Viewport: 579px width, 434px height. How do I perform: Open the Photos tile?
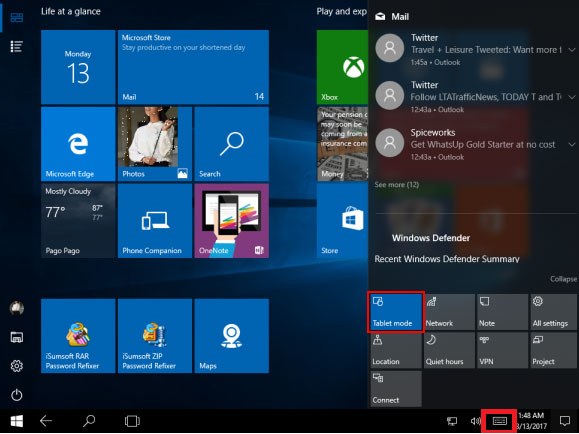pyautogui.click(x=155, y=144)
